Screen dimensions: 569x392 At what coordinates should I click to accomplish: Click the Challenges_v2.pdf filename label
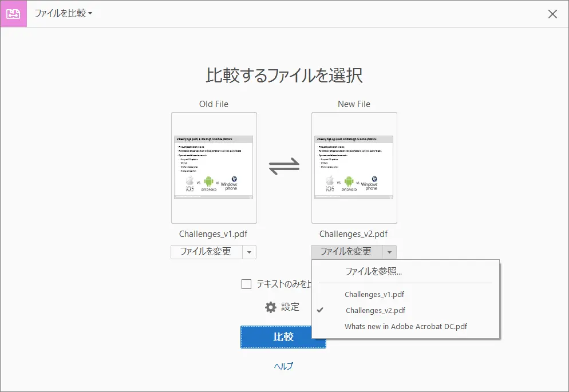pos(354,233)
